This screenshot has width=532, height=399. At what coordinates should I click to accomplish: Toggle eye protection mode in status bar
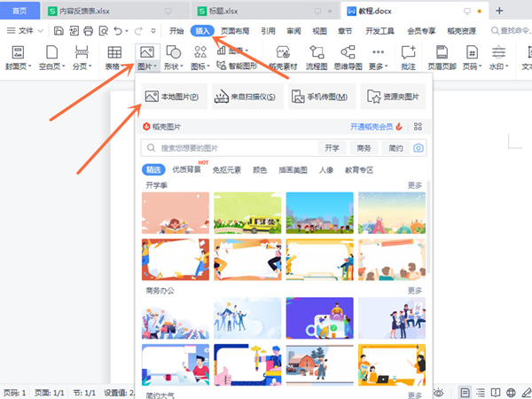coord(438,392)
